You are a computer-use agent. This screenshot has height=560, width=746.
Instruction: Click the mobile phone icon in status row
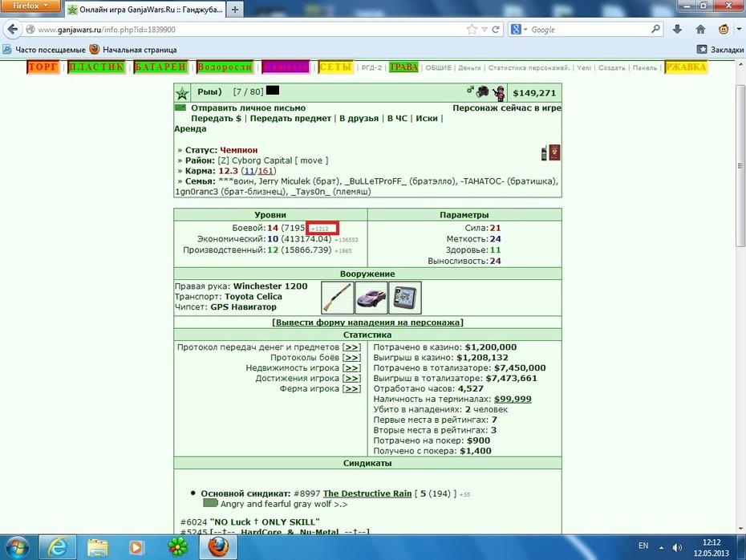(x=544, y=153)
